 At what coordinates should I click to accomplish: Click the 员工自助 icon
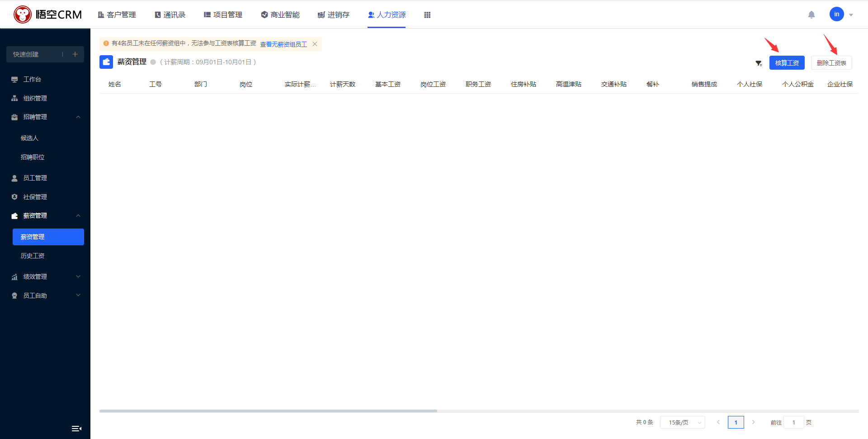[x=14, y=296]
